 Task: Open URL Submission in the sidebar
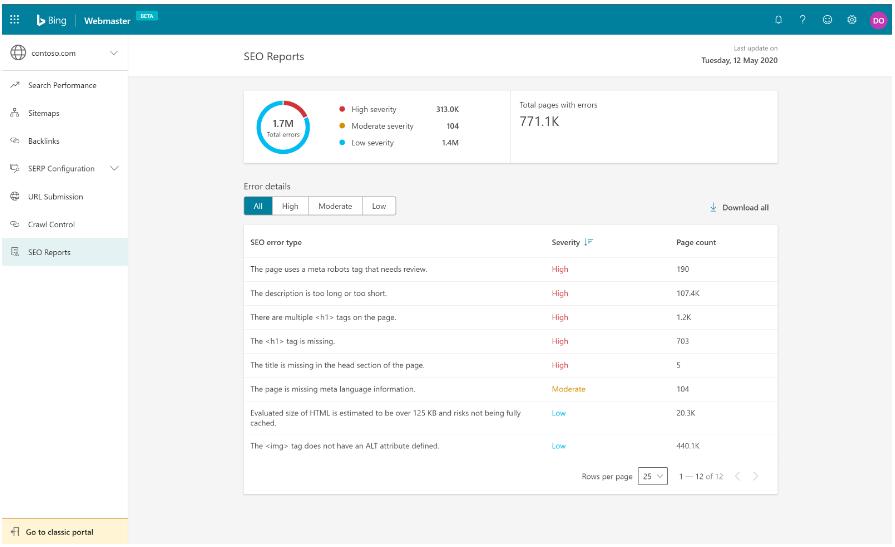65,196
